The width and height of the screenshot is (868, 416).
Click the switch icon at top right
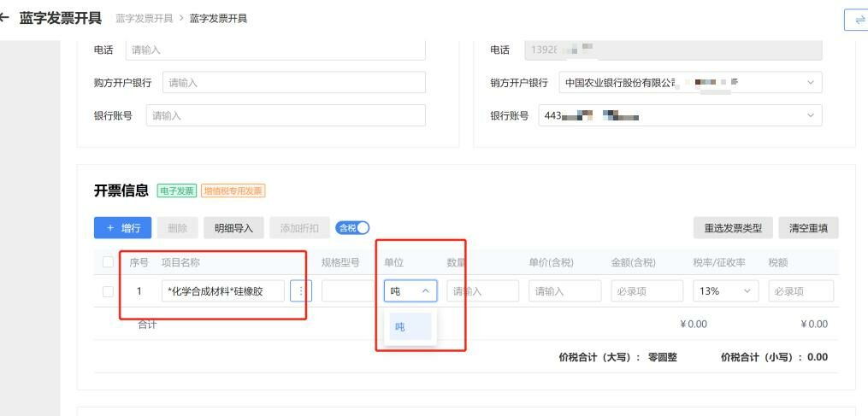[858, 20]
